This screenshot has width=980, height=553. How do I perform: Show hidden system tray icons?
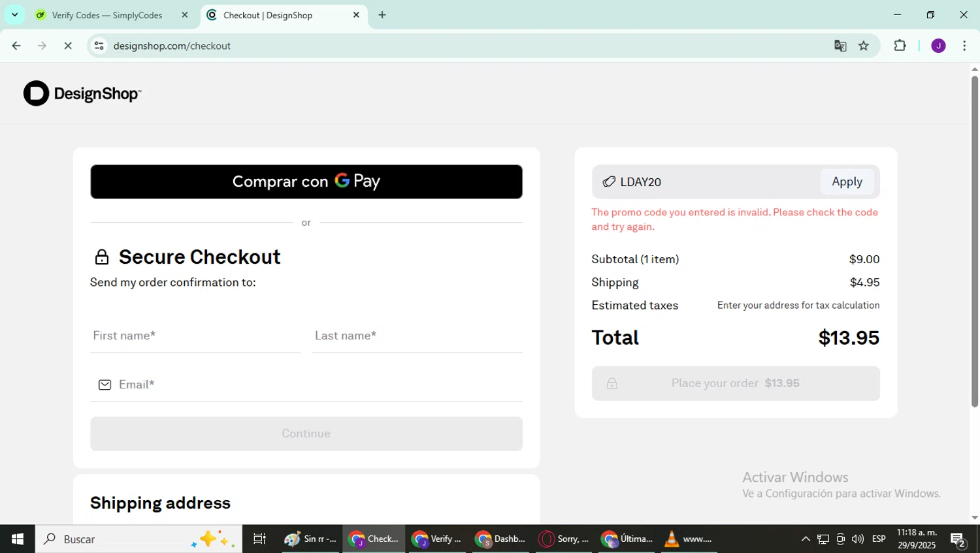click(x=806, y=539)
